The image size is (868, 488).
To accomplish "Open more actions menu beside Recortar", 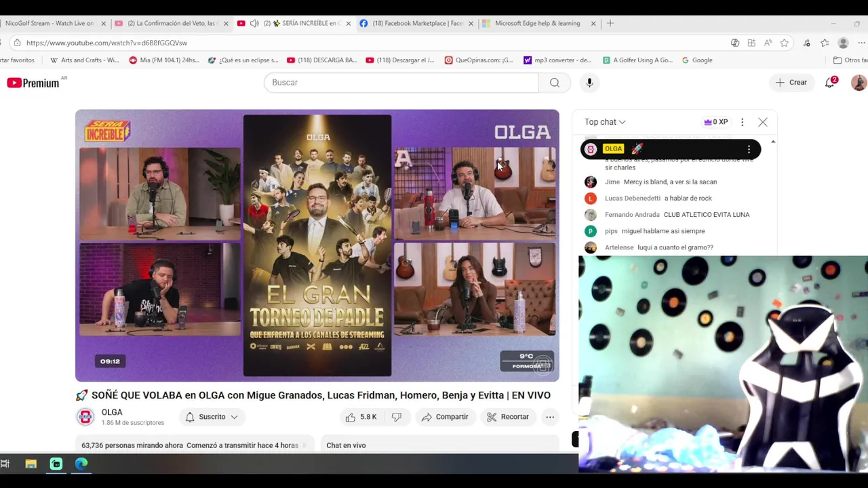I will tap(550, 417).
